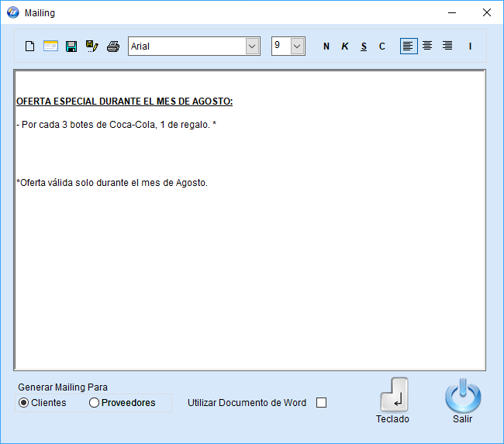Open the Arial font dropdown arrow
This screenshot has height=444, width=504.
pos(252,46)
